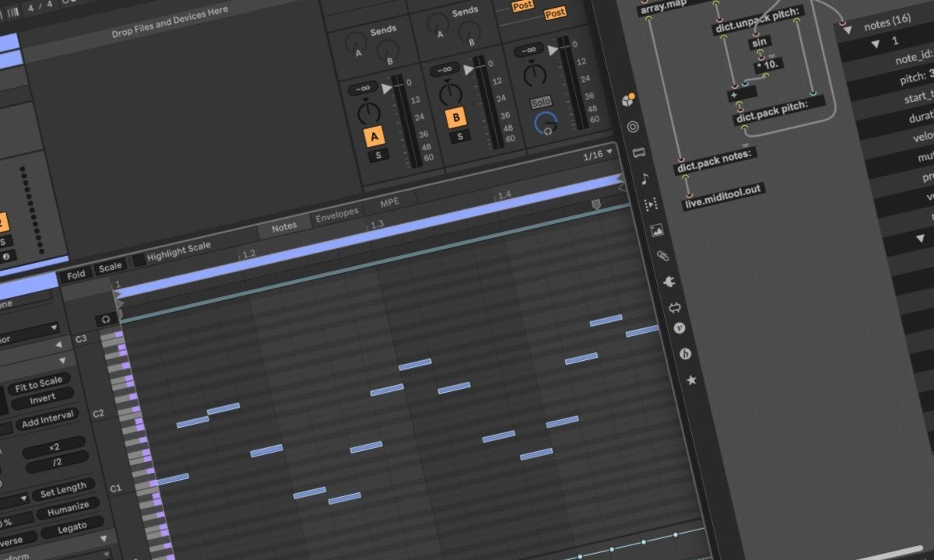Click the paperclip icon in Max sidebar
This screenshot has height=560, width=934.
662,255
